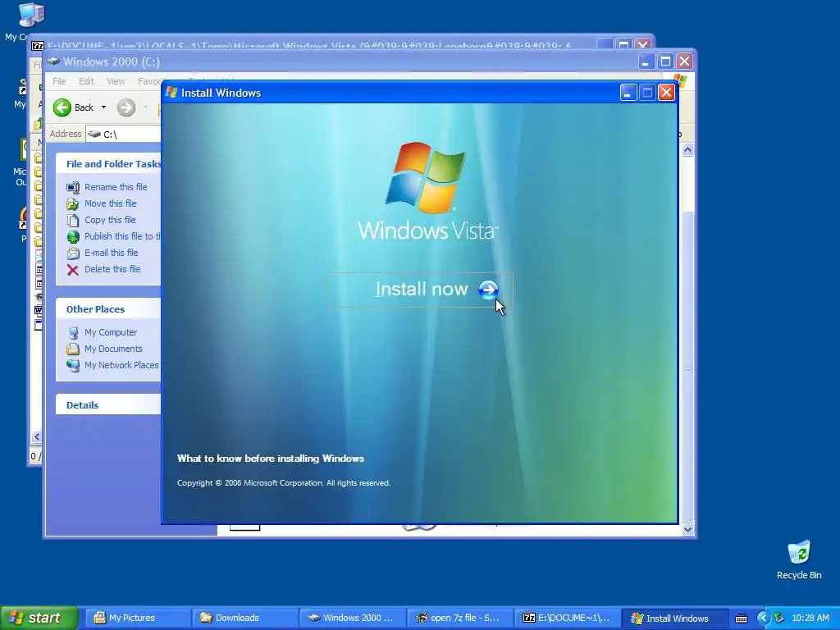Click the Install now arrow button
Viewport: 840px width, 630px height.
tap(488, 290)
